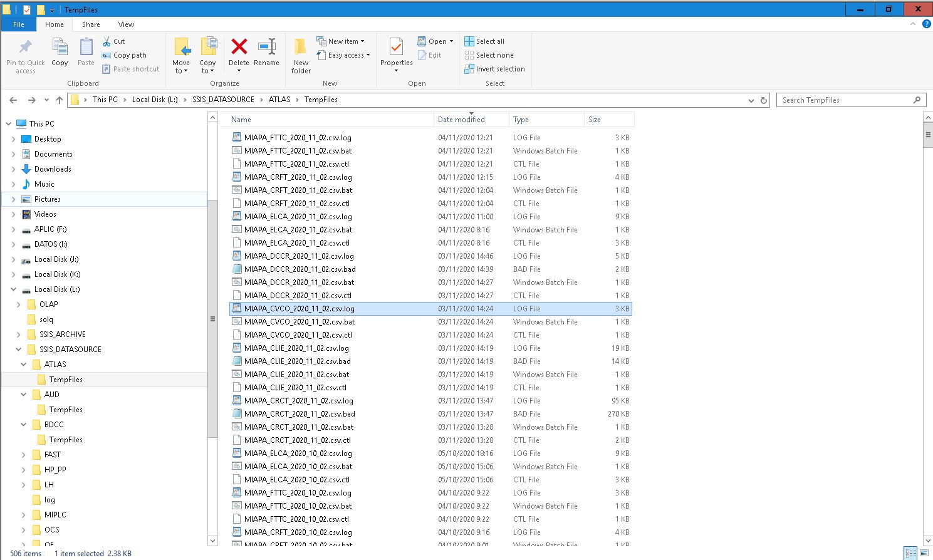Open the Easy access dropdown
The height and width of the screenshot is (560, 933).
pos(343,55)
